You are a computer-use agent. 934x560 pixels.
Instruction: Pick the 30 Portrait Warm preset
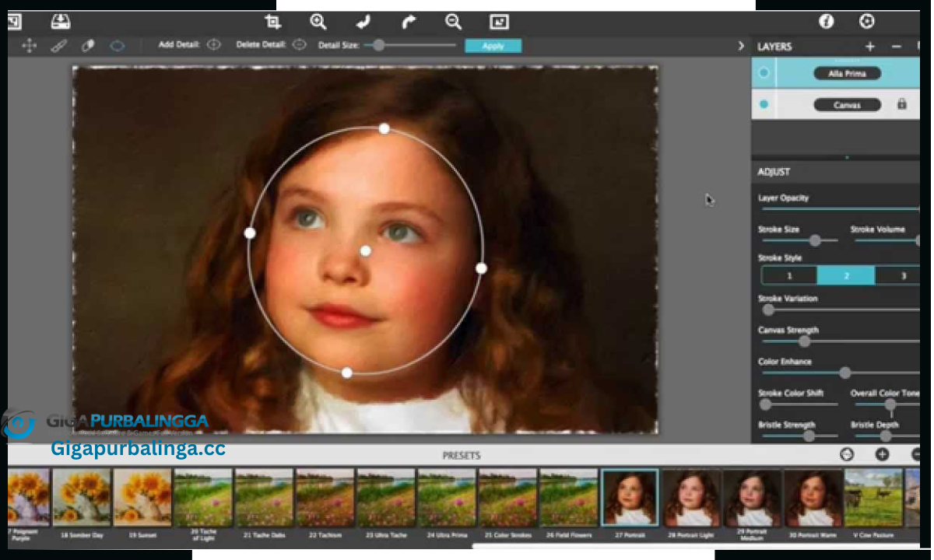coord(813,497)
